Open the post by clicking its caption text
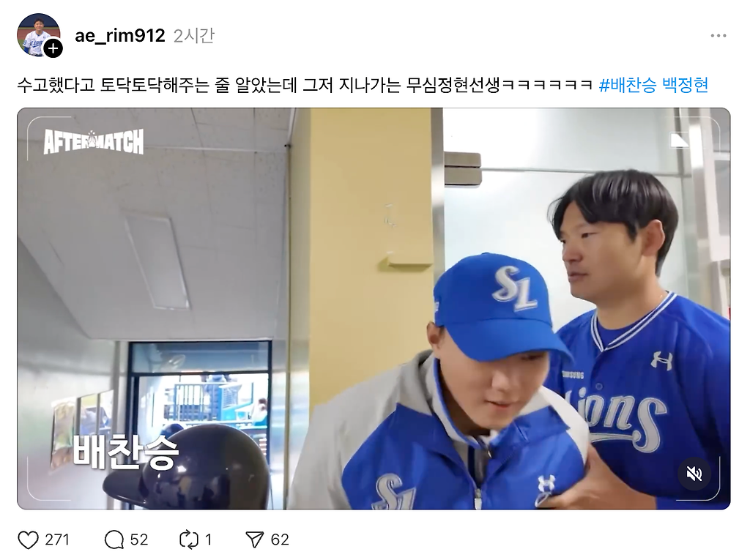750x560 pixels. point(305,85)
